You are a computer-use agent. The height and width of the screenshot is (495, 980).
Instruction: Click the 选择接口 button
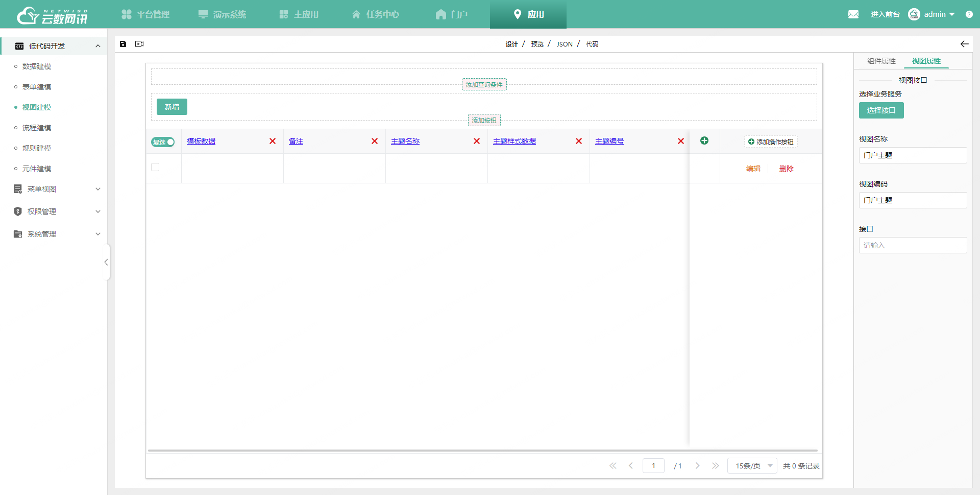881,110
